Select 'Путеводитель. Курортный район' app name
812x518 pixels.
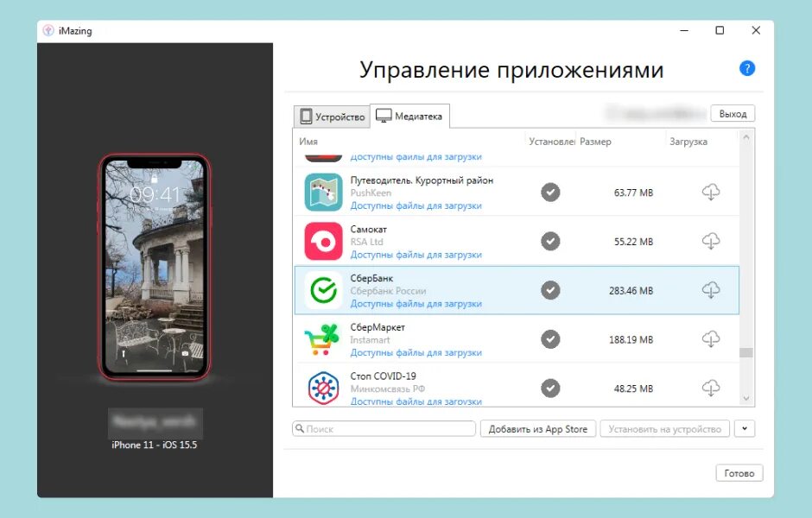coord(422,180)
